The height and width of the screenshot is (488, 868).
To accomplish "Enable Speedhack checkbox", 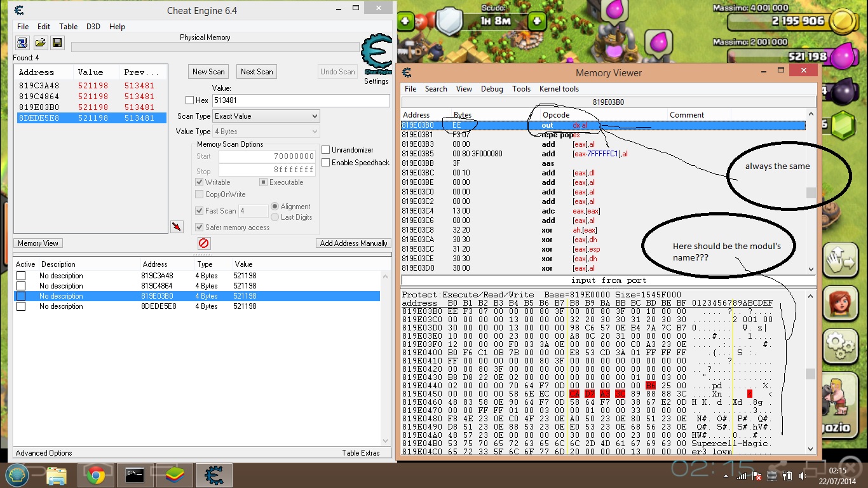I will click(x=326, y=163).
